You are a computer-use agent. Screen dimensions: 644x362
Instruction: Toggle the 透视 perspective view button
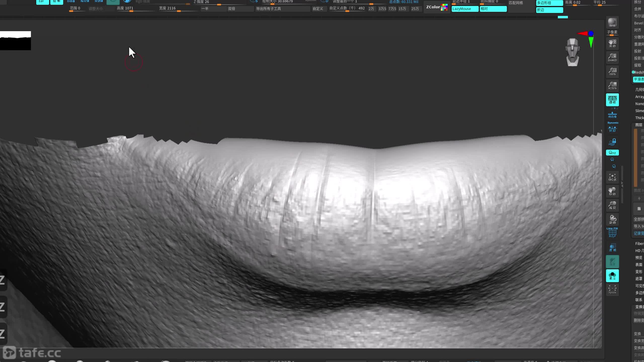pyautogui.click(x=612, y=100)
